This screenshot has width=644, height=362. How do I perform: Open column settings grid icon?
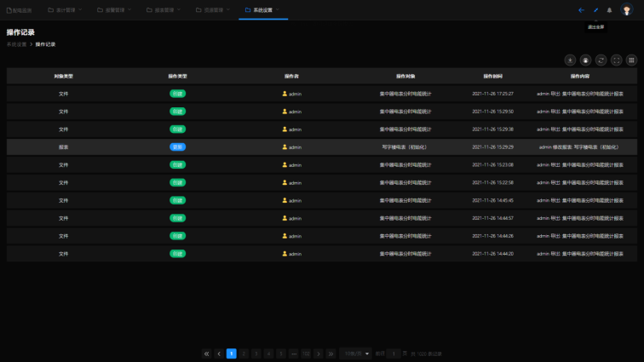(x=632, y=60)
